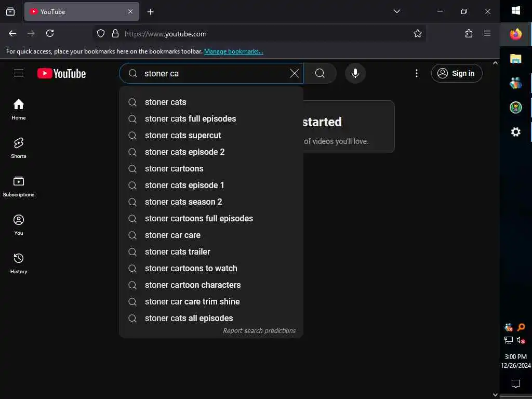Select suggestion 'stoner cats episode 2'
This screenshot has width=532, height=399.
[x=211, y=152]
